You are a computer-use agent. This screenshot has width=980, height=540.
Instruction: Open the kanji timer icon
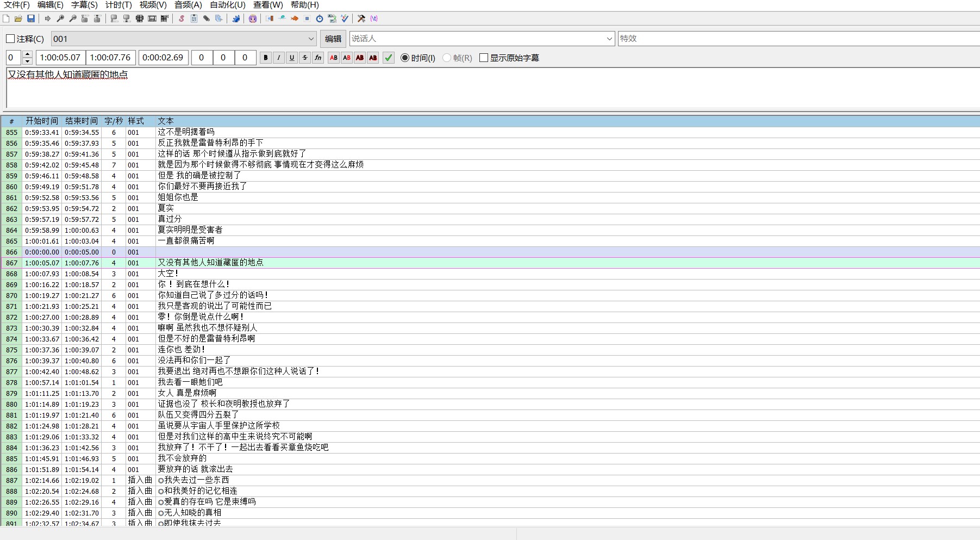click(332, 18)
